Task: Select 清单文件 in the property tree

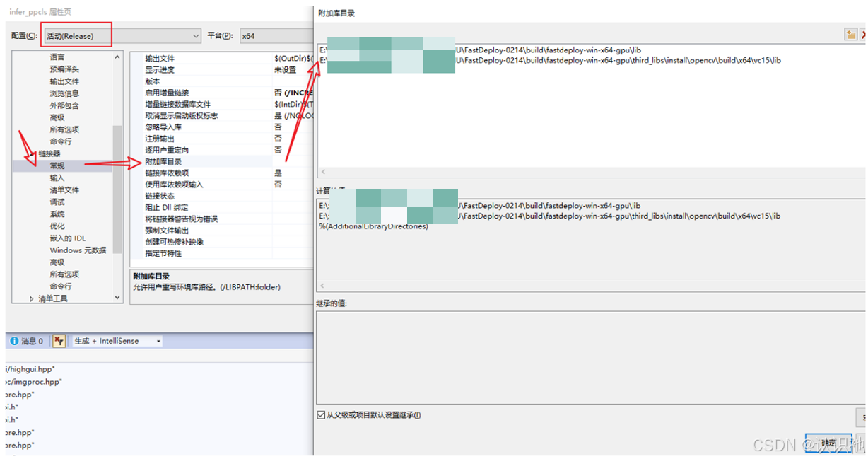Action: (x=64, y=190)
